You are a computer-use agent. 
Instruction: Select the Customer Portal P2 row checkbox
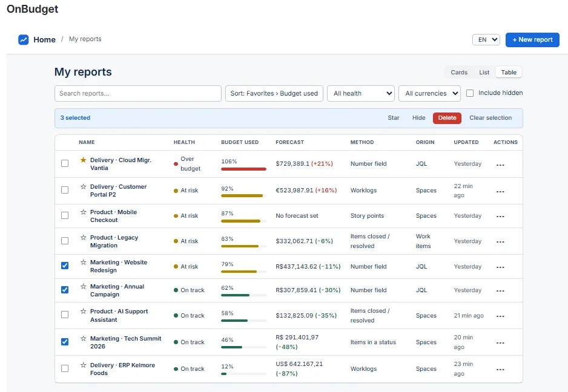(x=65, y=190)
